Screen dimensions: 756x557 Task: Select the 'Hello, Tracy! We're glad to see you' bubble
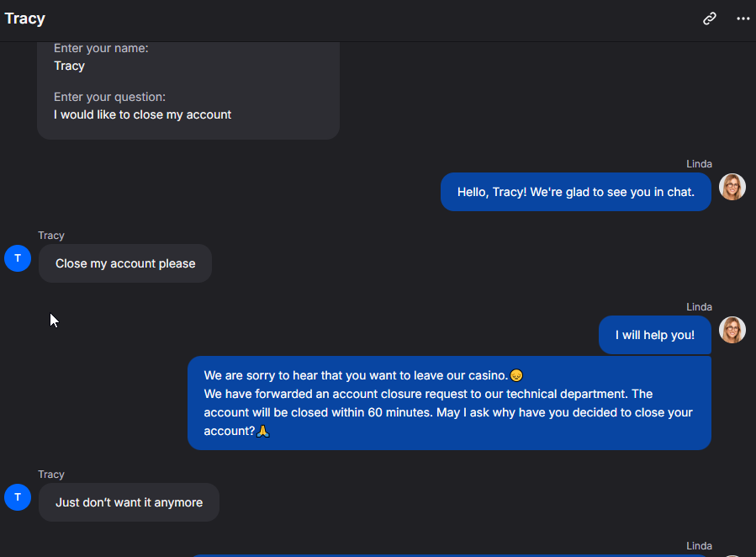click(x=576, y=192)
